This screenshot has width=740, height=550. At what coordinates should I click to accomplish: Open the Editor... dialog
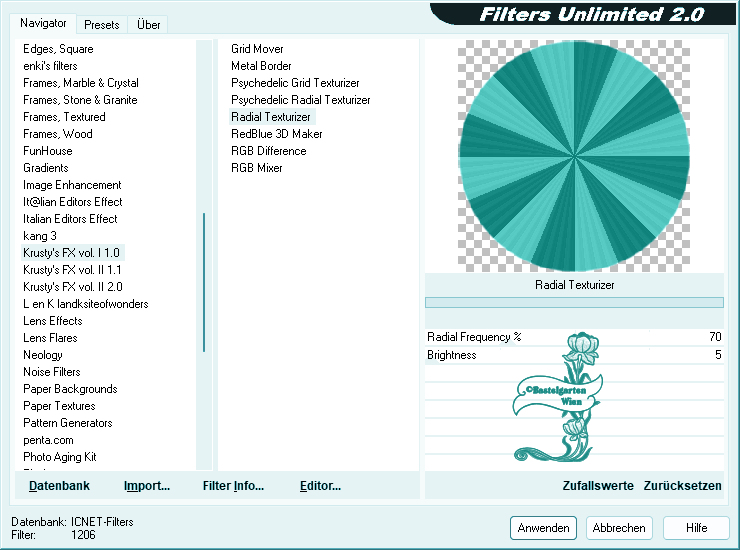(320, 486)
